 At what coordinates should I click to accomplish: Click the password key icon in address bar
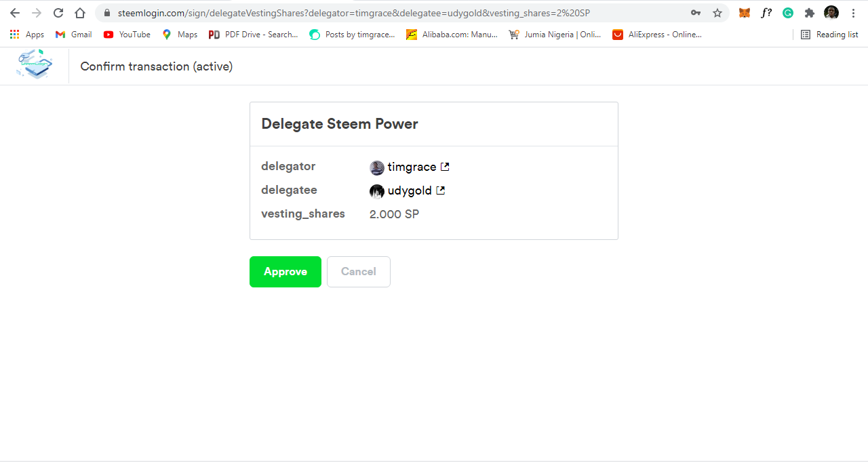[x=695, y=12]
